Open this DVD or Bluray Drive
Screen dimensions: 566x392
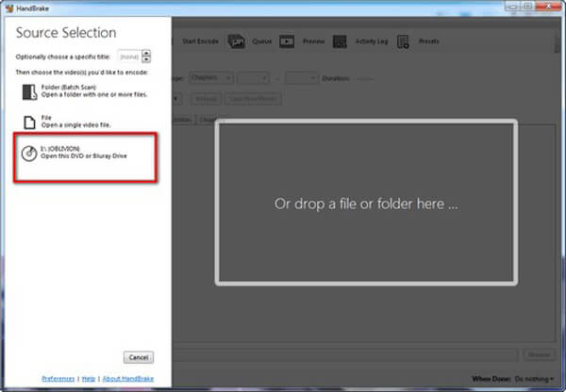84,156
